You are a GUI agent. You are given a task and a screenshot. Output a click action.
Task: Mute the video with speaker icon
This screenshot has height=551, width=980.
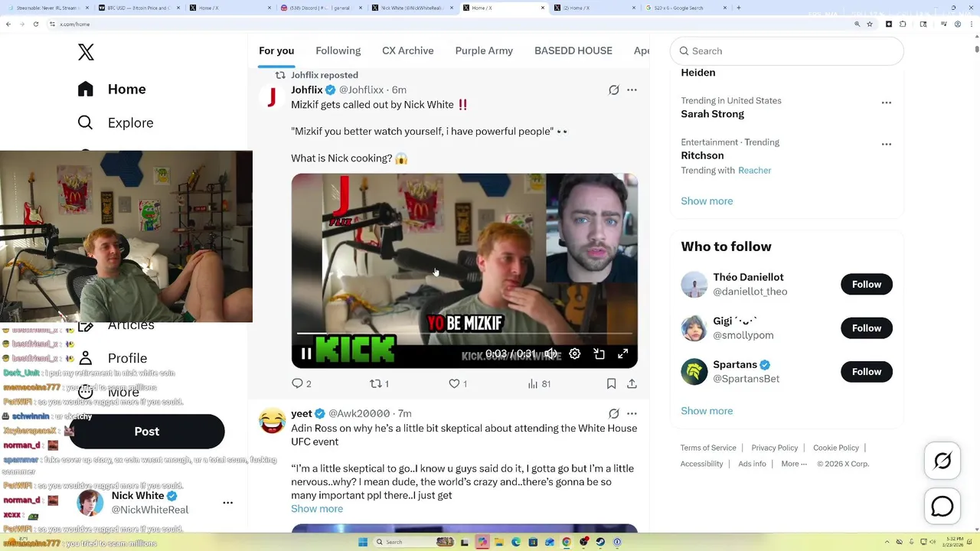pos(550,354)
